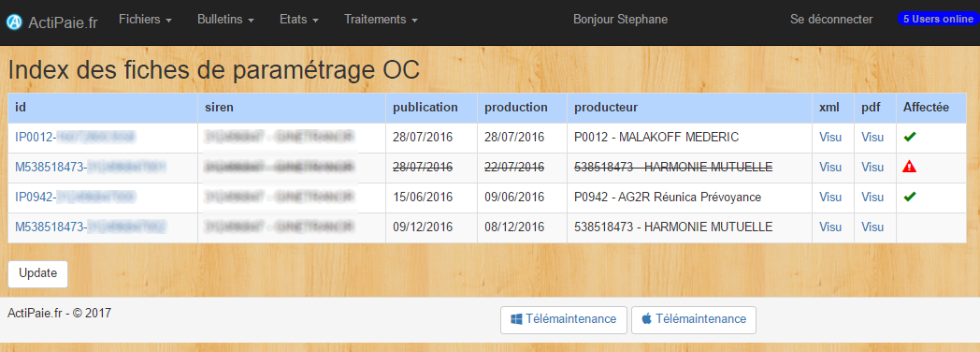Click ActiPaie.fr - © 2017 footer text

point(59,313)
